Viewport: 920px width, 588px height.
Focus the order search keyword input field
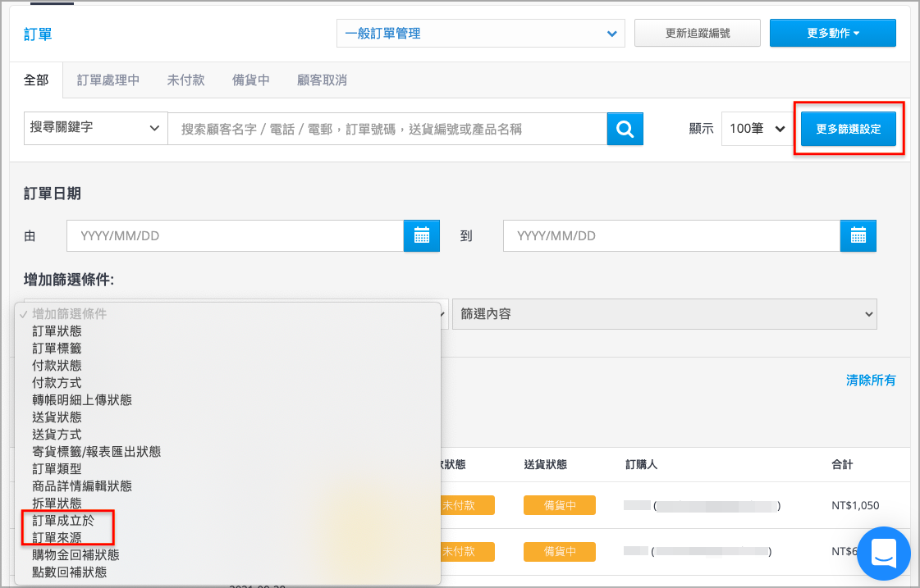(x=387, y=129)
